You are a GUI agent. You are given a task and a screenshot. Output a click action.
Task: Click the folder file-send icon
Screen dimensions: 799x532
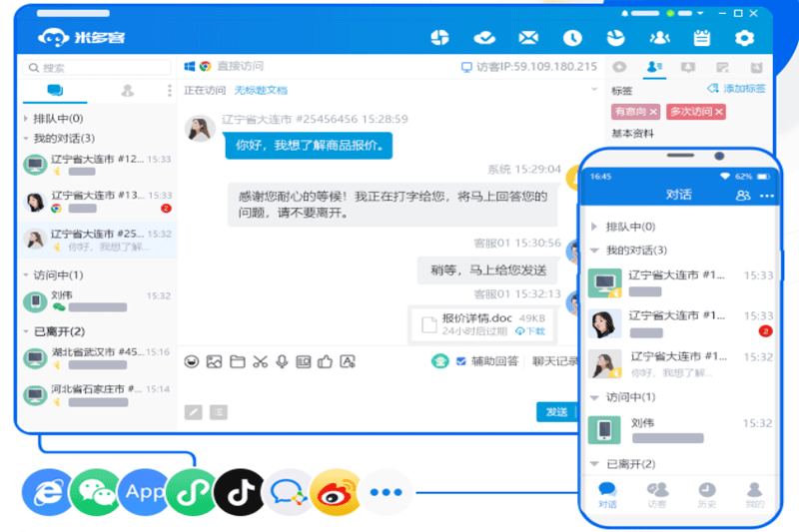click(238, 361)
